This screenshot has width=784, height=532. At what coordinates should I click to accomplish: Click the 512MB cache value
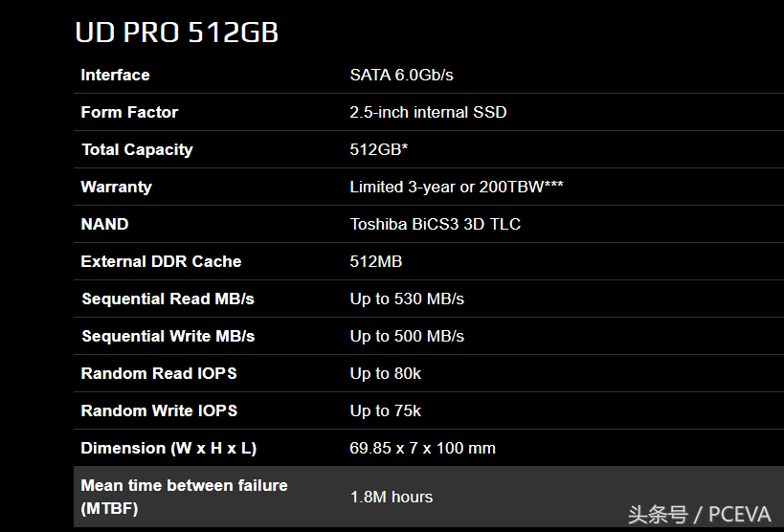376,261
